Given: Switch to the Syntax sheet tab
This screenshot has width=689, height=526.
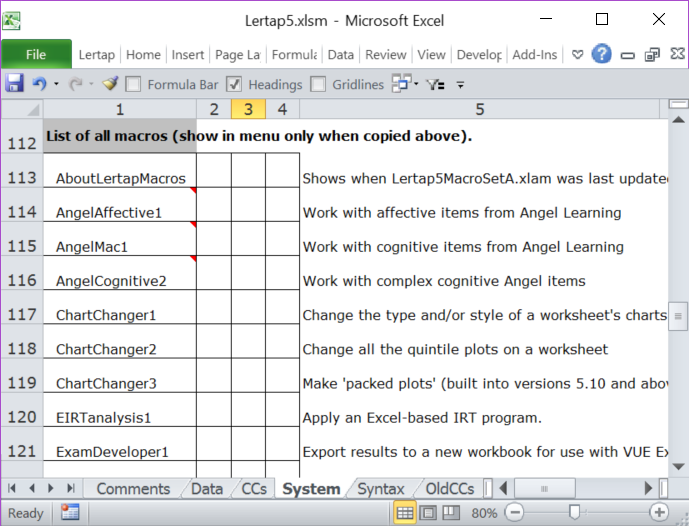Looking at the screenshot, I should 381,489.
